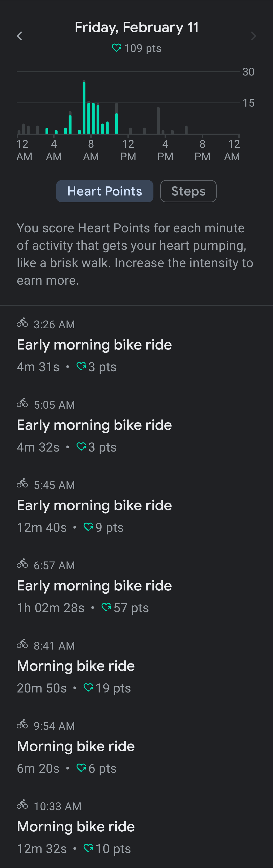The width and height of the screenshot is (273, 868).
Task: Advance to the next day arrow
Action: 254,36
